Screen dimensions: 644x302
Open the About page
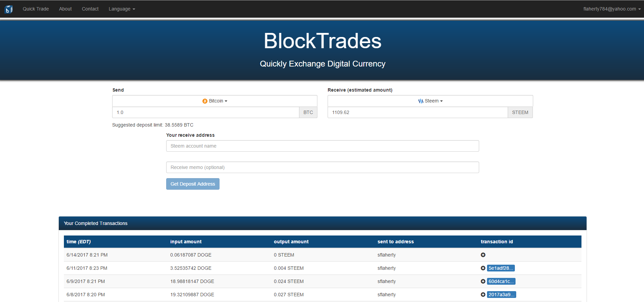pyautogui.click(x=65, y=9)
